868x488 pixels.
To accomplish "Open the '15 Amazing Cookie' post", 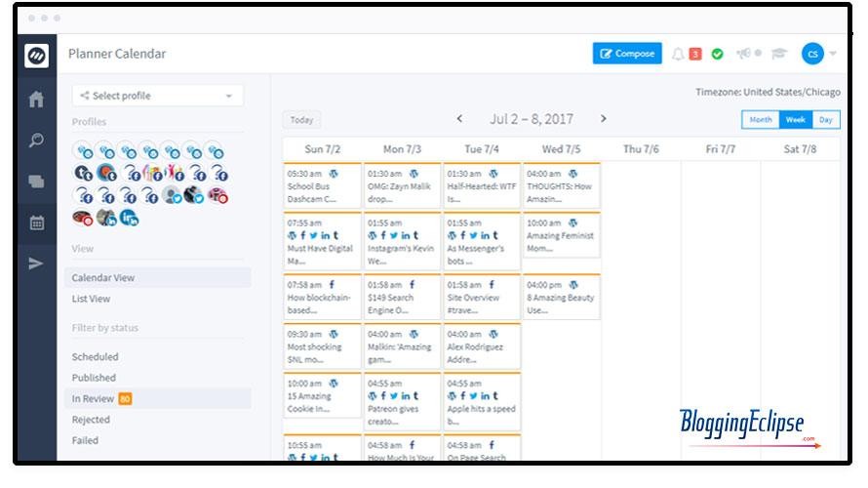I will [322, 395].
